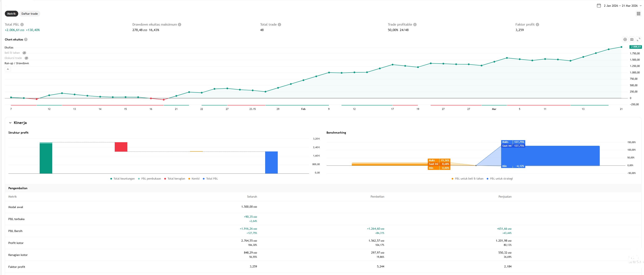Show the Ekskursi trade series
Screen dimensions: 644x275
click(26, 58)
